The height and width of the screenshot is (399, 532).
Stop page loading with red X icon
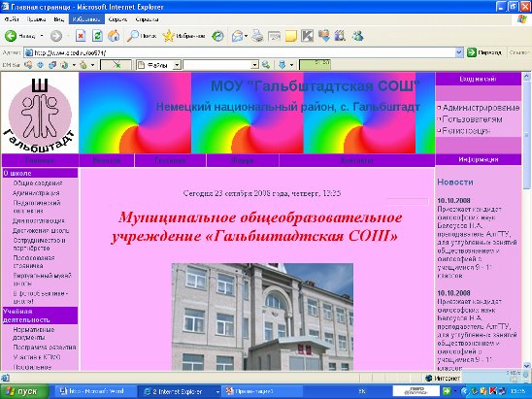tap(81, 36)
